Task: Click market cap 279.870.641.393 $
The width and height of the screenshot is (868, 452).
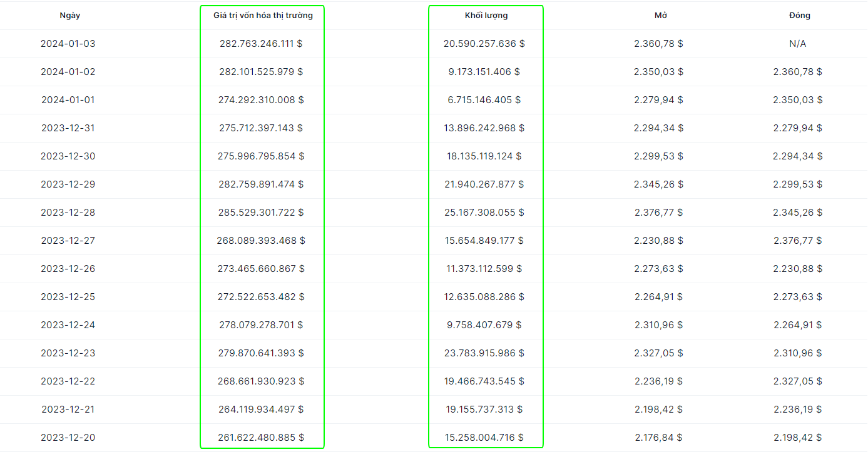Action: click(x=262, y=353)
